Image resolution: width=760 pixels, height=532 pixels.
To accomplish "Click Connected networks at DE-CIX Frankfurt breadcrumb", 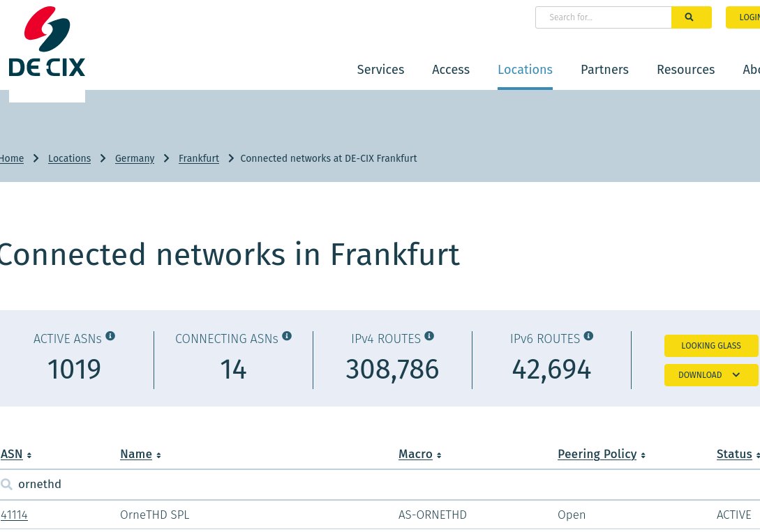I will point(329,158).
